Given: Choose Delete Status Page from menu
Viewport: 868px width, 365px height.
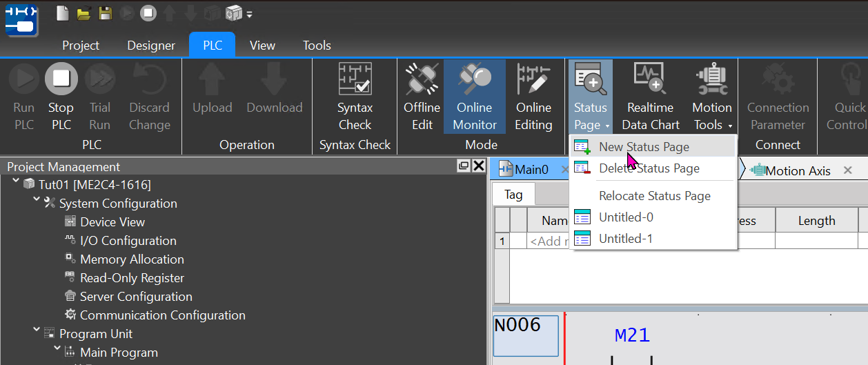Looking at the screenshot, I should coord(649,168).
